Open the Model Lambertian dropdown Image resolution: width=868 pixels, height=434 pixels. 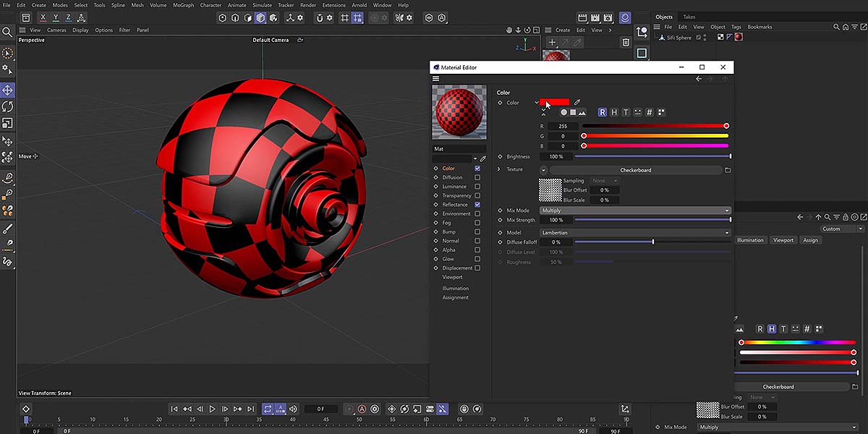pyautogui.click(x=635, y=233)
